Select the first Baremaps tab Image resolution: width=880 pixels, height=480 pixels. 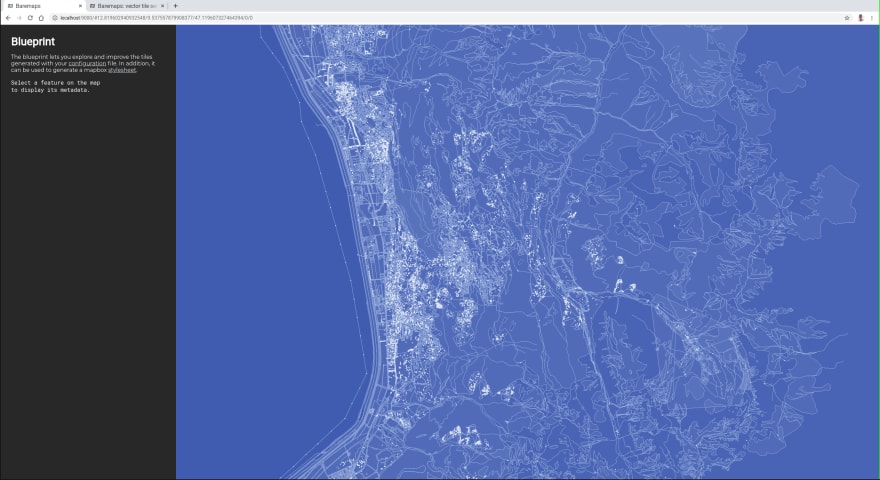coord(43,6)
